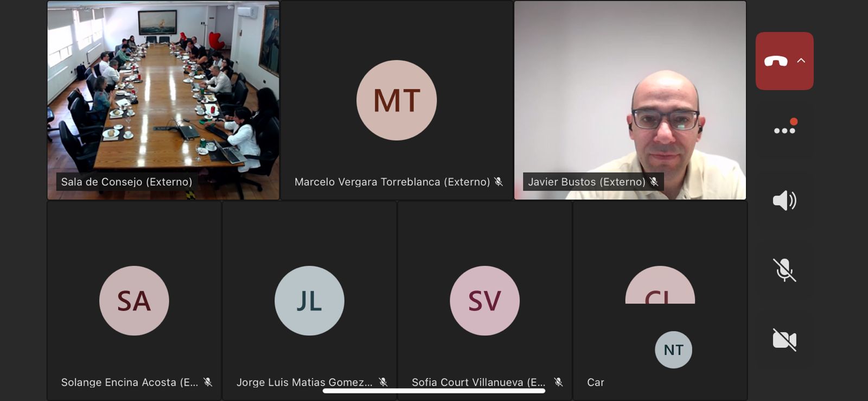868x401 pixels.
Task: Click the SA avatar of Solange Encina
Action: click(x=134, y=301)
